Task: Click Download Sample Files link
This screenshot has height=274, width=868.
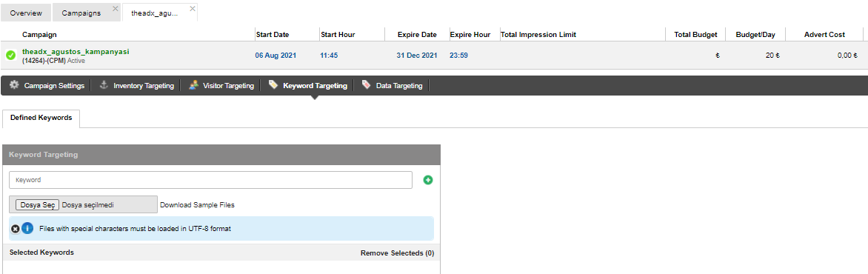Action: click(x=197, y=205)
